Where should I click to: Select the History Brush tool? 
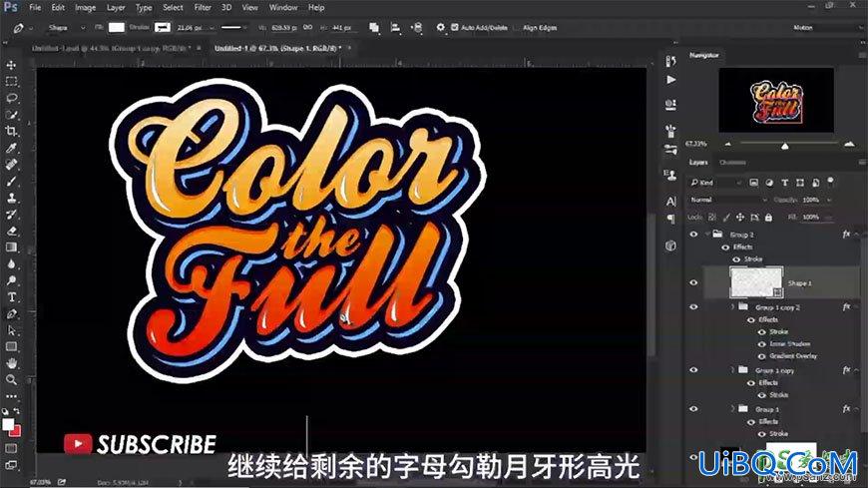coord(11,215)
